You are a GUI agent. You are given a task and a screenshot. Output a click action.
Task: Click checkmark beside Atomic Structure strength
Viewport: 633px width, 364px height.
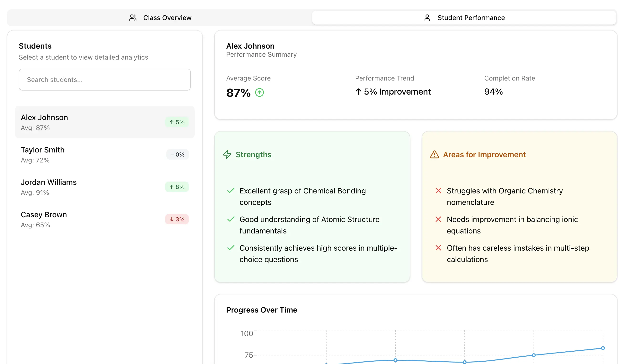(x=231, y=219)
